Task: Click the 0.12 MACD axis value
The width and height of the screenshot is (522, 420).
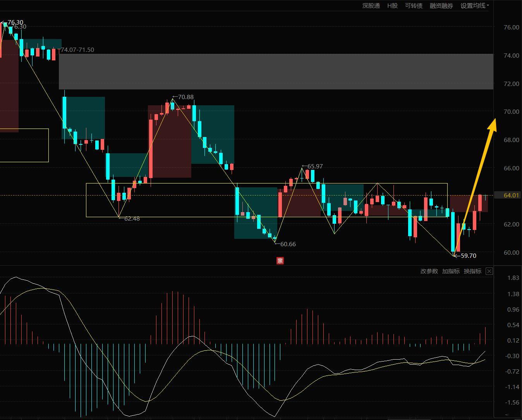Action: click(513, 341)
